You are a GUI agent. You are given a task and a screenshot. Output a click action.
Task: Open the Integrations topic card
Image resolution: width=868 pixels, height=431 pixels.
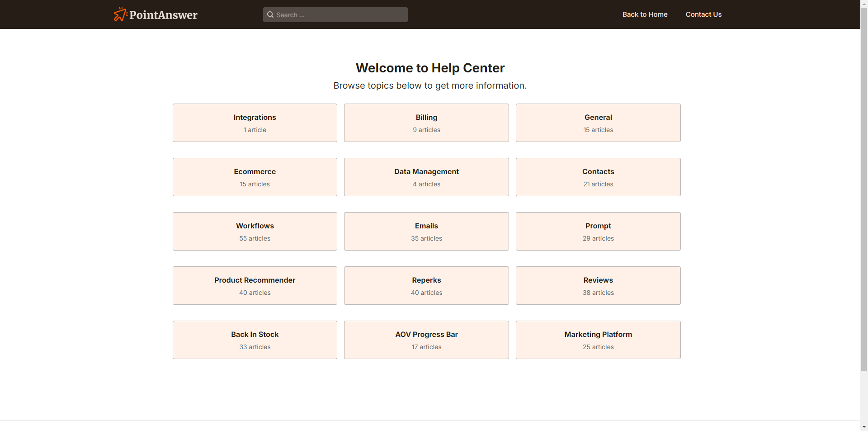pos(255,123)
